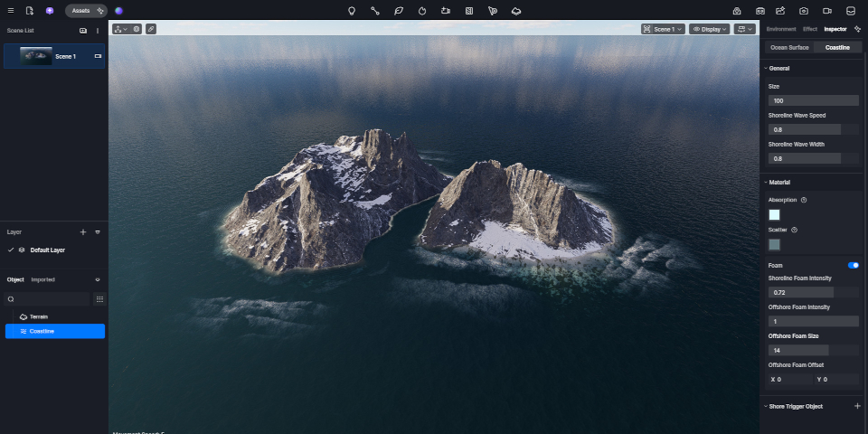
Task: Click the Absorption color swatch
Action: [x=774, y=215]
